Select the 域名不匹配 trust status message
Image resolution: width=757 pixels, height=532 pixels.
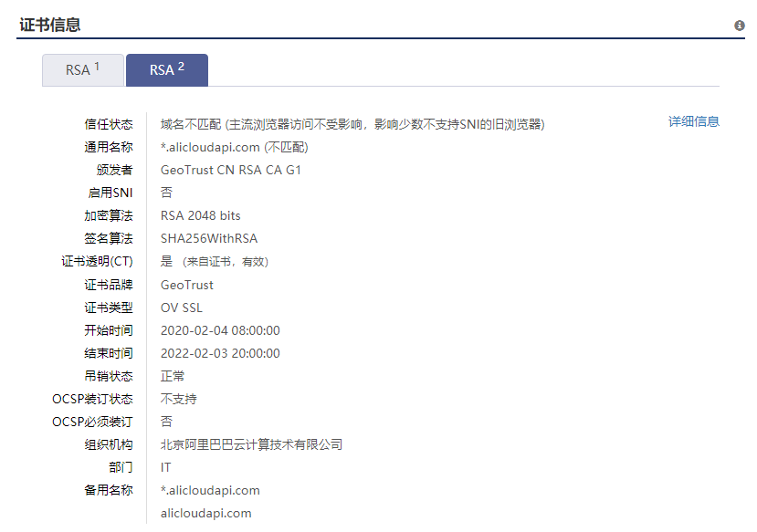click(x=352, y=124)
